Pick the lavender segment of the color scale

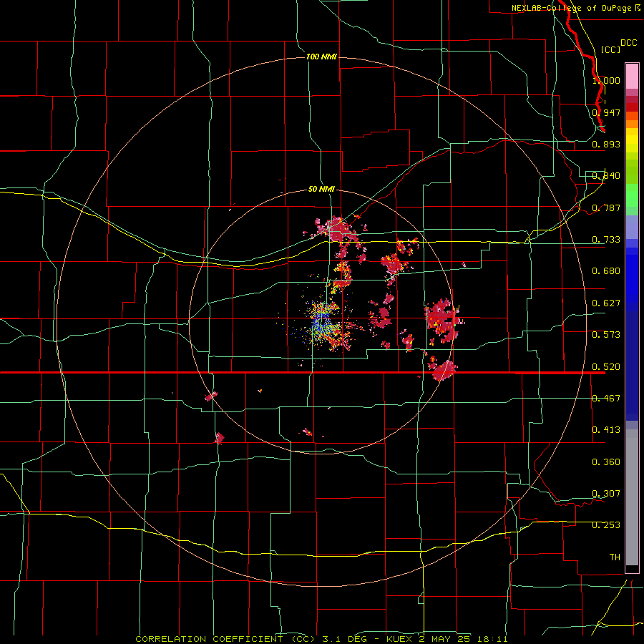[x=632, y=227]
